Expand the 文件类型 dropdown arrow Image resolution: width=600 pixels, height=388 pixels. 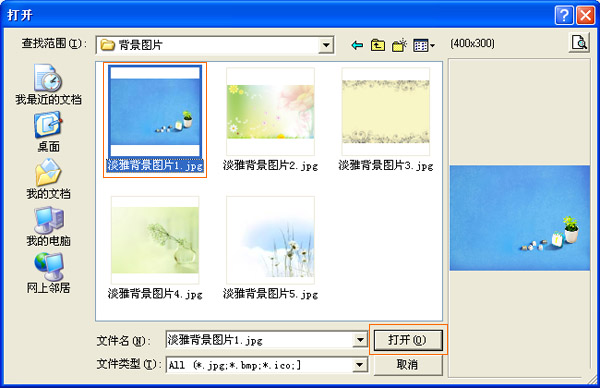(360, 365)
